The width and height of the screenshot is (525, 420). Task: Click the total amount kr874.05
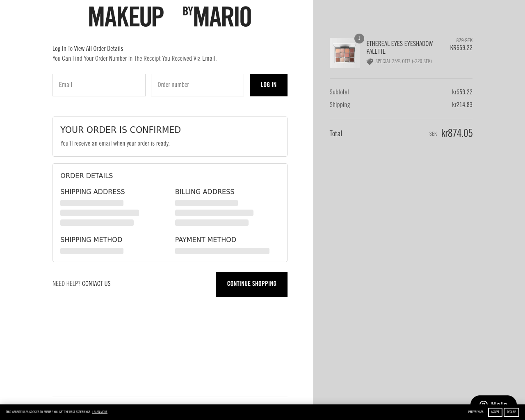(x=457, y=133)
